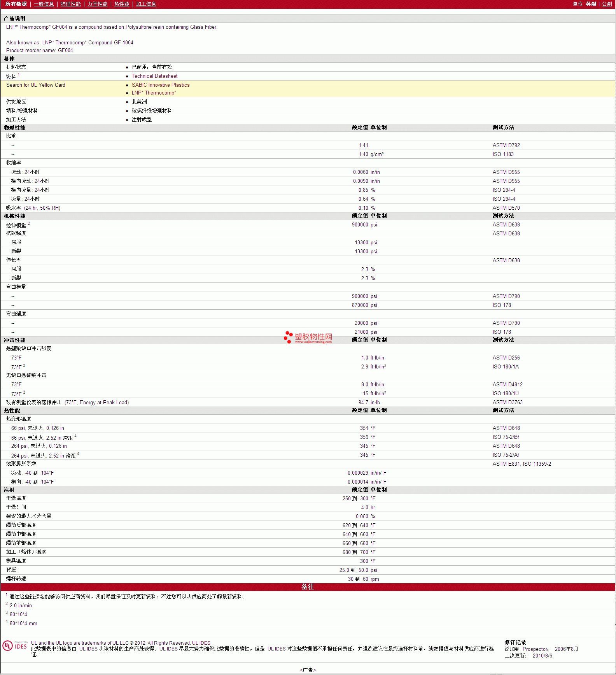This screenshot has width=616, height=675.
Task: Select the 背压 row label
Action: point(11,570)
